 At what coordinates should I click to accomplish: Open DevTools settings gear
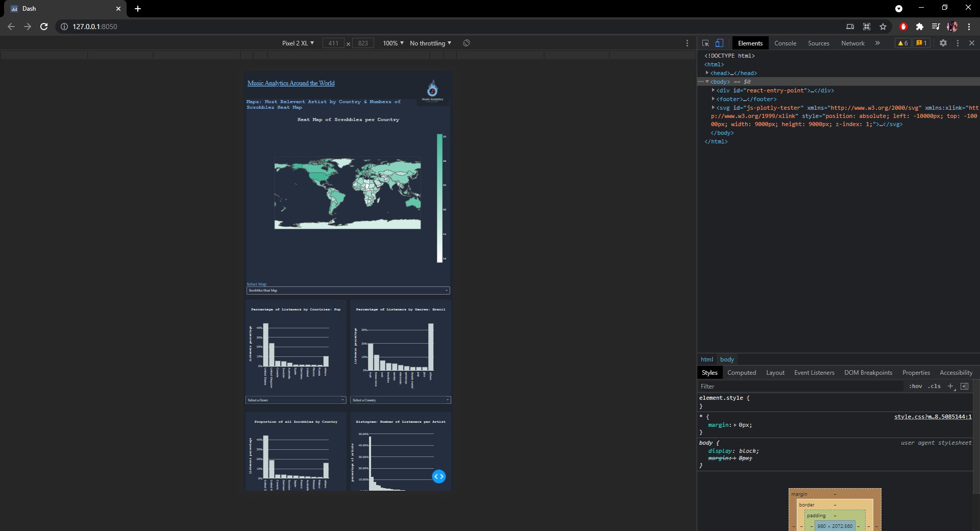click(x=943, y=43)
